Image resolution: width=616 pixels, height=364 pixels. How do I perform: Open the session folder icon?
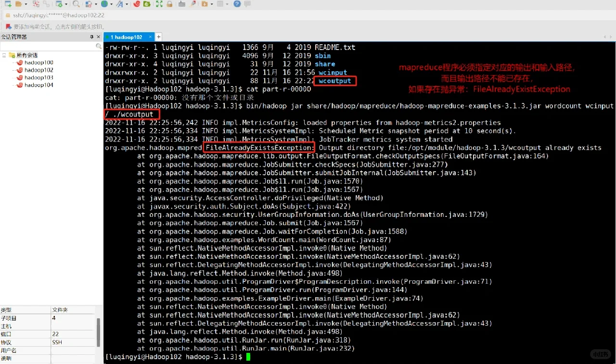click(x=18, y=4)
